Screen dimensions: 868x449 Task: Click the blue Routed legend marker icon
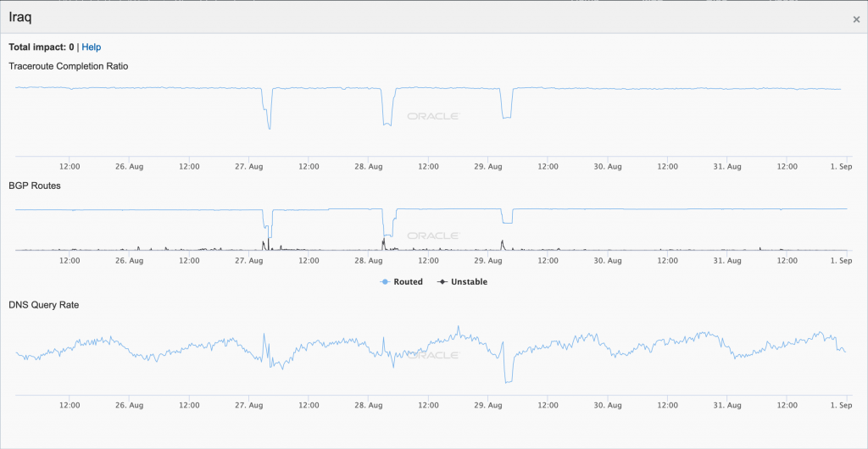(x=386, y=282)
